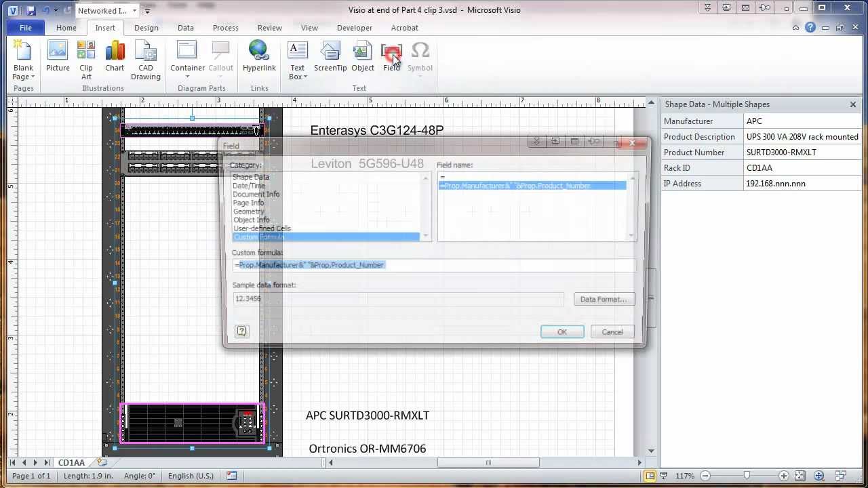868x488 pixels.
Task: Insert a Chart into the drawing
Action: [115, 57]
